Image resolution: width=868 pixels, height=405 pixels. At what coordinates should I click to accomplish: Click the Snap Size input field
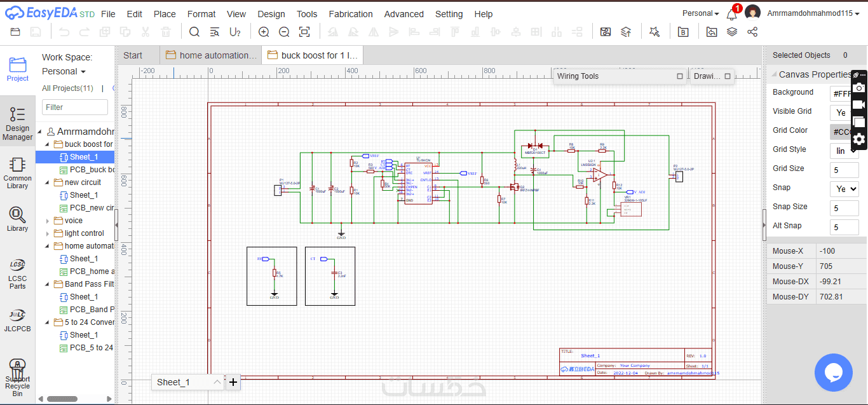844,208
